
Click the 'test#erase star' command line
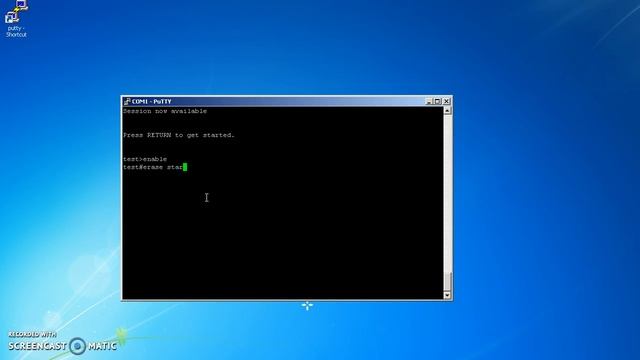[x=153, y=167]
